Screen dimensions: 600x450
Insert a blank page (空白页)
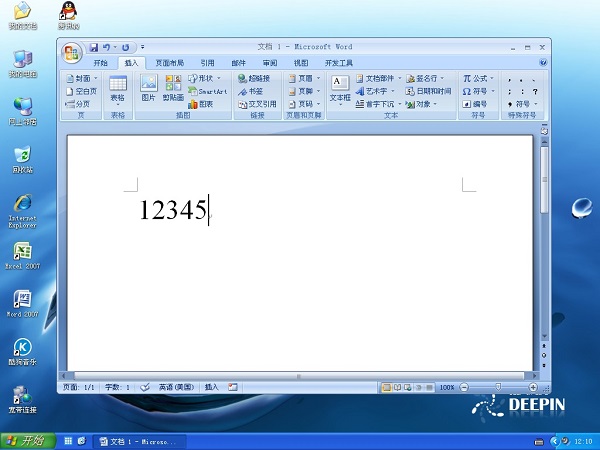click(x=81, y=91)
